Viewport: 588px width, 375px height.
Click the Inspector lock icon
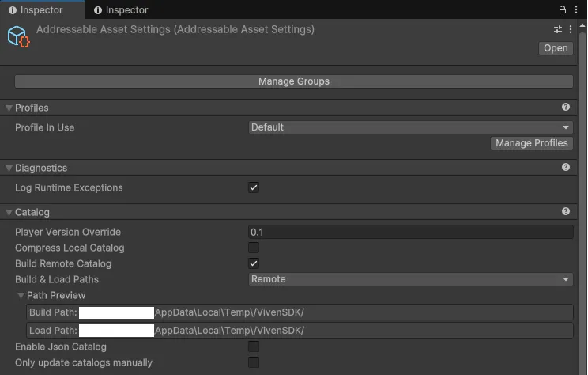(x=562, y=9)
